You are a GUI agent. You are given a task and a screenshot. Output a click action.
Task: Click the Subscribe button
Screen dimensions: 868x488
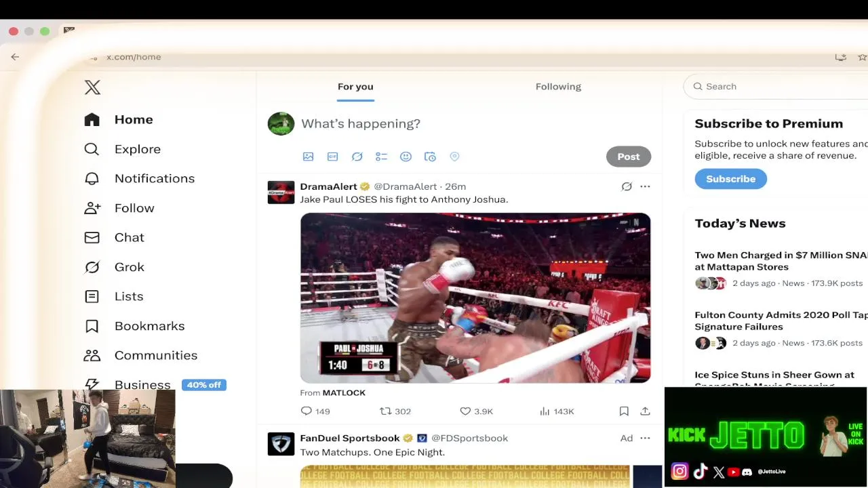730,179
